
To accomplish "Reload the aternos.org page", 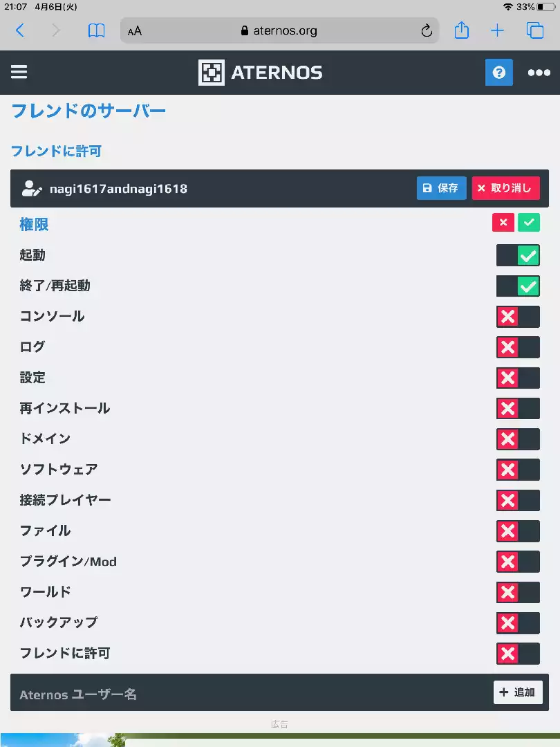I will 426,30.
